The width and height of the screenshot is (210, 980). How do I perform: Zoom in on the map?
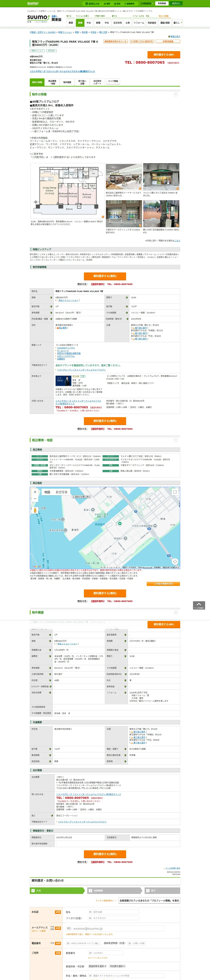point(35,492)
